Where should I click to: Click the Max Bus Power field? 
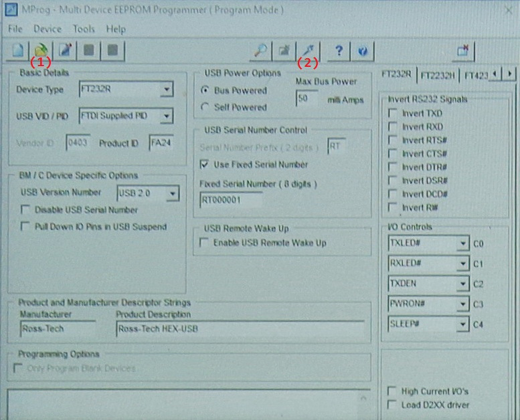tap(307, 98)
